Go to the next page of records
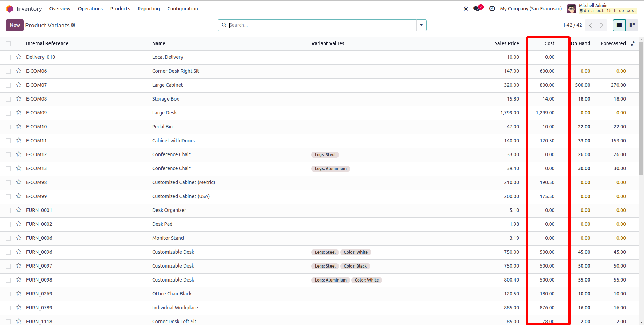Viewport: 644px width, 325px height. [x=602, y=25]
